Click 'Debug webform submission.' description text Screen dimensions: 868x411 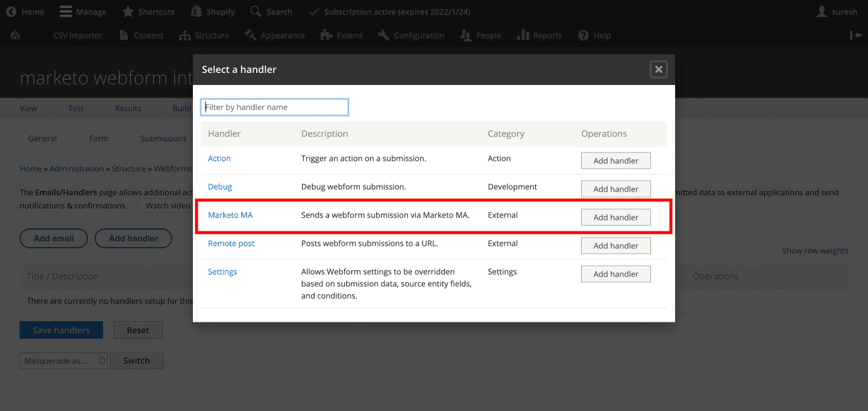(354, 187)
